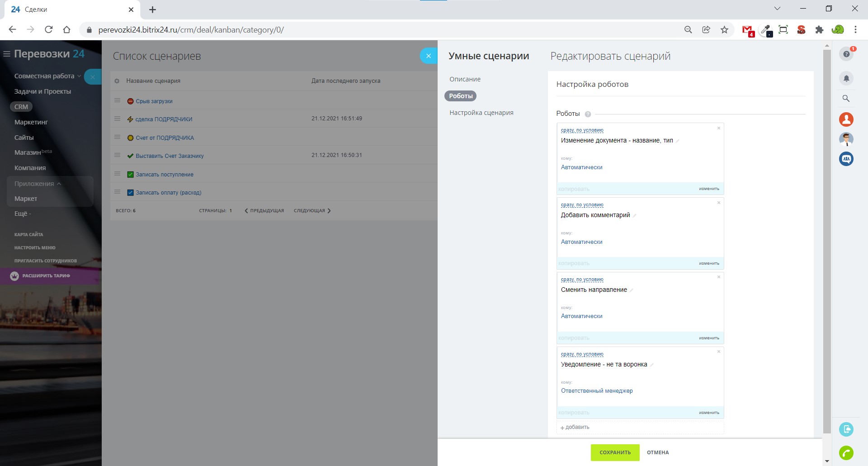Click the crown icon on Расширить тариф
The height and width of the screenshot is (466, 868).
pos(14,276)
